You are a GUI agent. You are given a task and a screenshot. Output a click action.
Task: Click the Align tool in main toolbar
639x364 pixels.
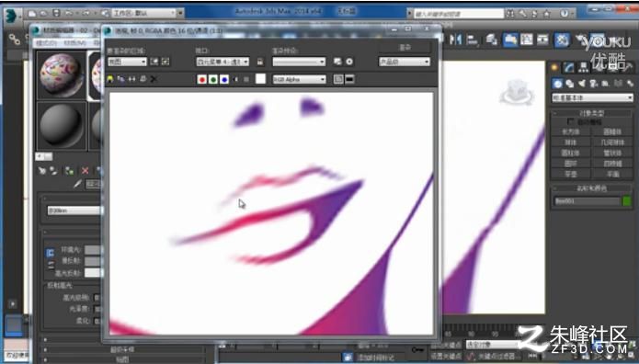click(x=473, y=40)
